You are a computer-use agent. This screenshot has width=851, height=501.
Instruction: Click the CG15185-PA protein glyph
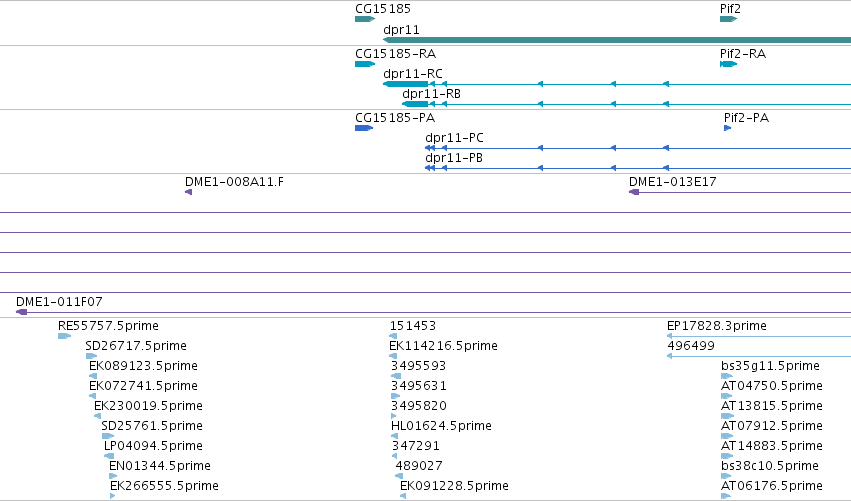point(364,128)
